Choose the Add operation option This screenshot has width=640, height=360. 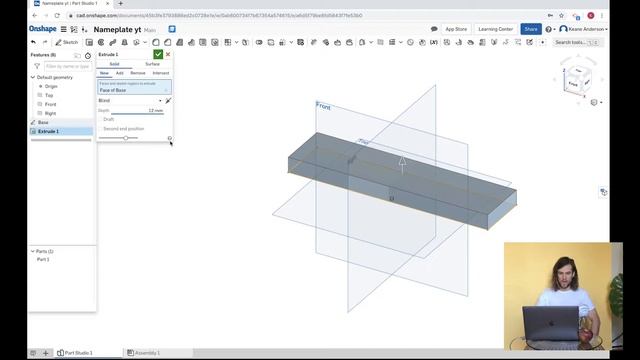[120, 73]
